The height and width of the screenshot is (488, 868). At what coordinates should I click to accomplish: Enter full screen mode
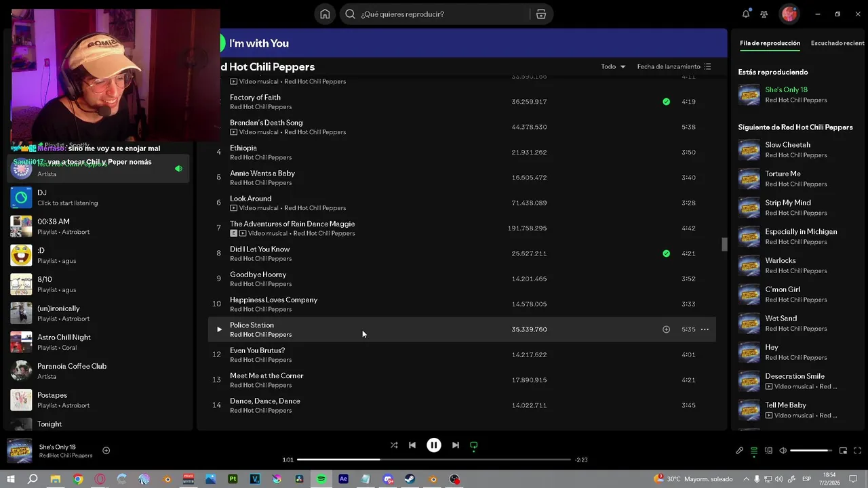pos(858,451)
